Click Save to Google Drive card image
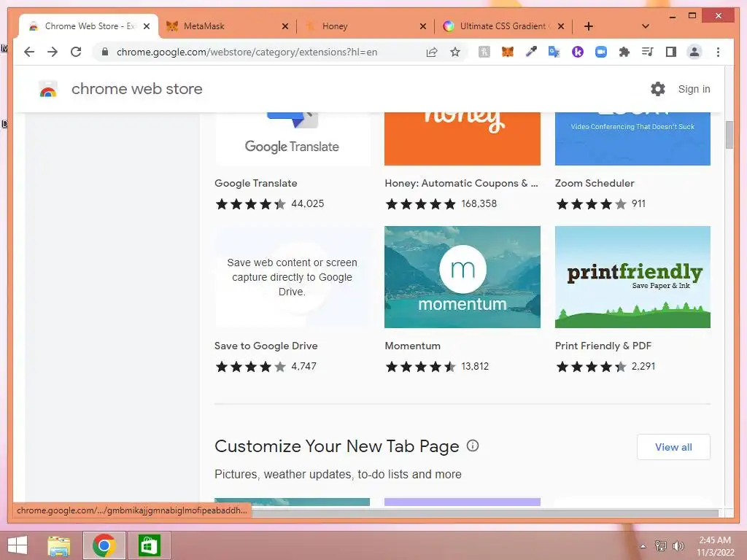 click(x=292, y=276)
